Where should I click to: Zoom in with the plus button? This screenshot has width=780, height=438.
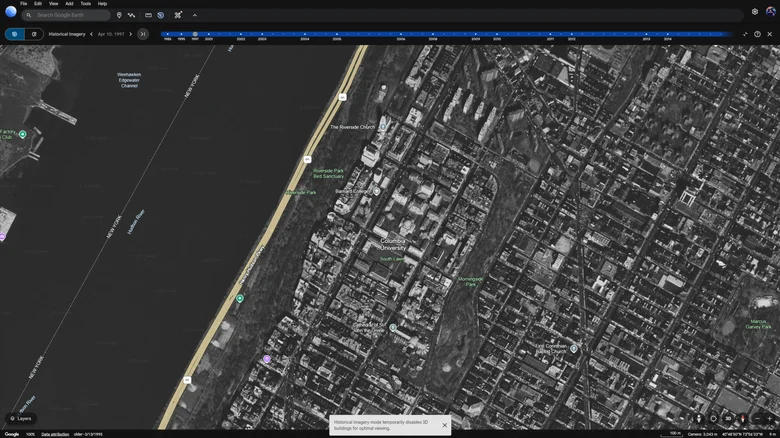770,419
